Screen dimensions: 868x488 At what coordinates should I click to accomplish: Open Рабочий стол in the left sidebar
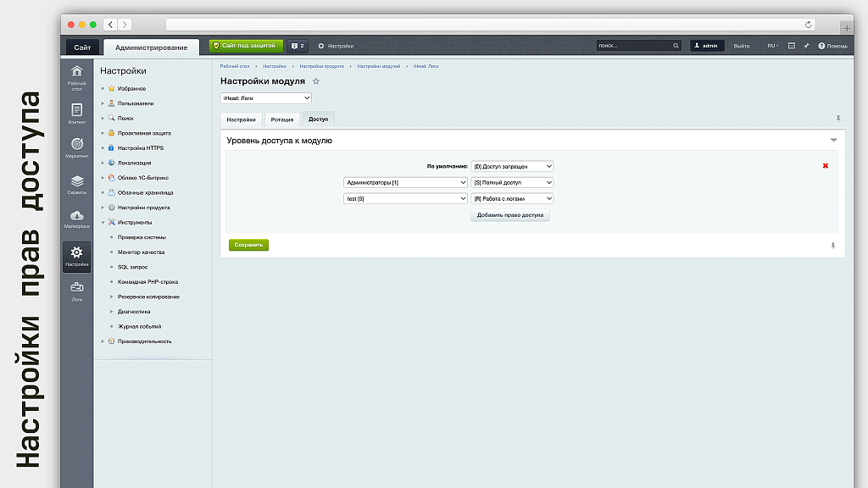tap(76, 75)
